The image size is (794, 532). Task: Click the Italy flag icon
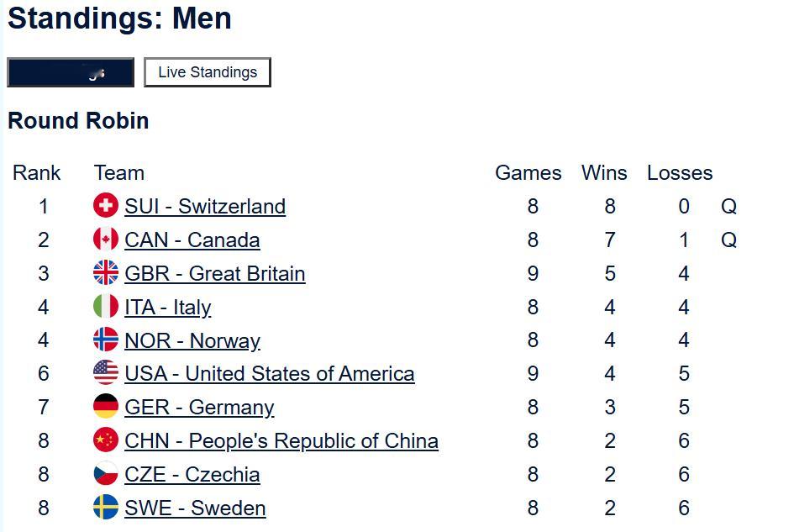[106, 307]
